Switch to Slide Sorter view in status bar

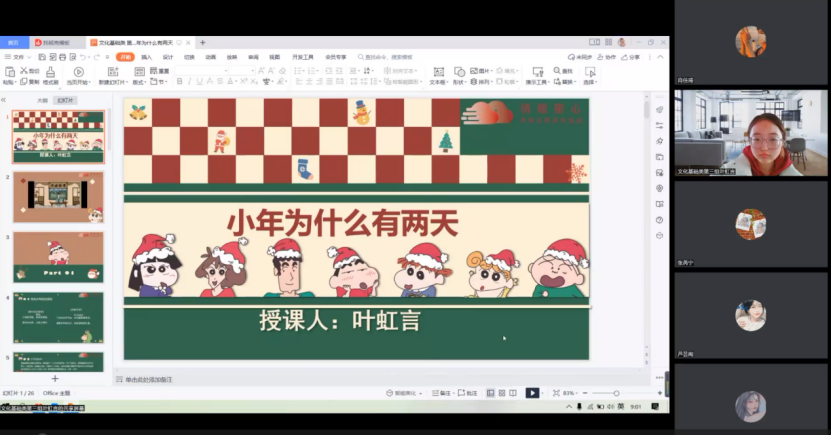(x=502, y=393)
